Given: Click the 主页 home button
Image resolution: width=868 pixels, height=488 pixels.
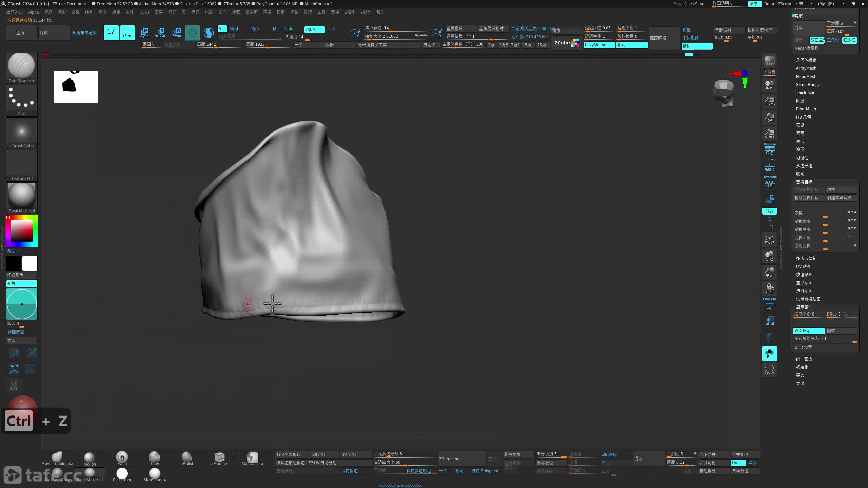Looking at the screenshot, I should [21, 33].
